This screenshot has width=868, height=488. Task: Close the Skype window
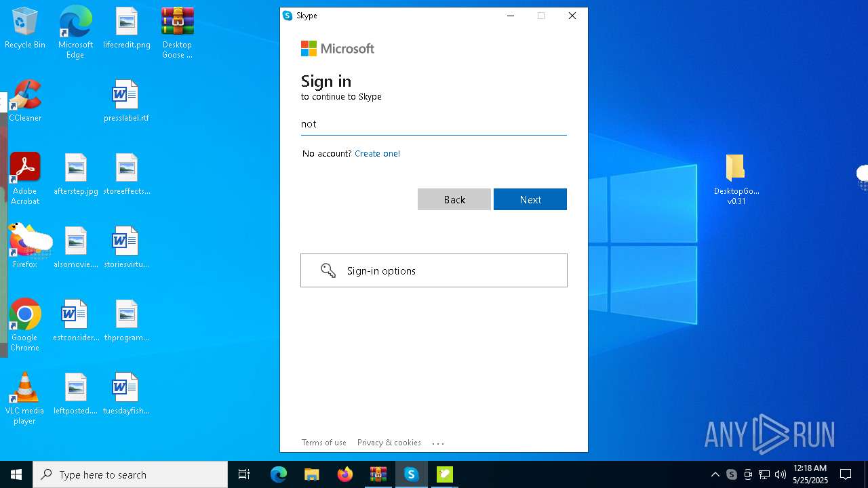tap(572, 16)
